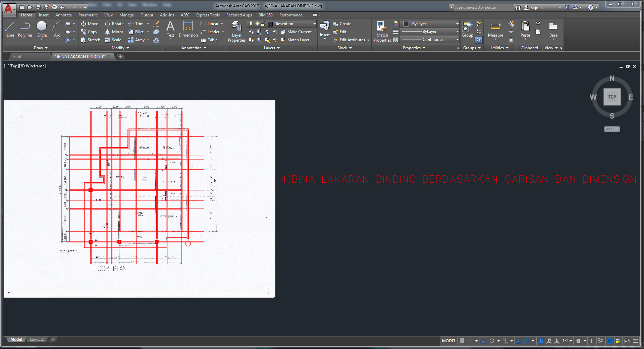
Task: Select the Arc tool
Action: [x=57, y=29]
